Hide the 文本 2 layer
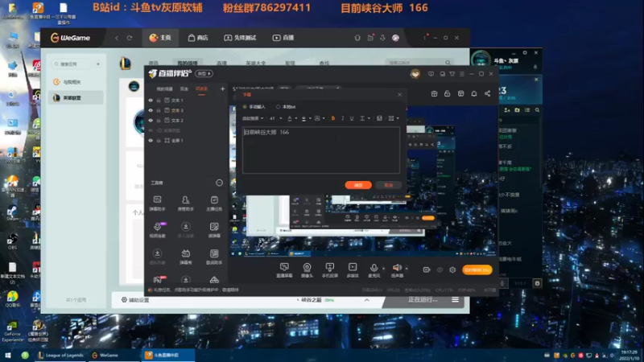Viewport: 644px width, 362px height. [151, 120]
